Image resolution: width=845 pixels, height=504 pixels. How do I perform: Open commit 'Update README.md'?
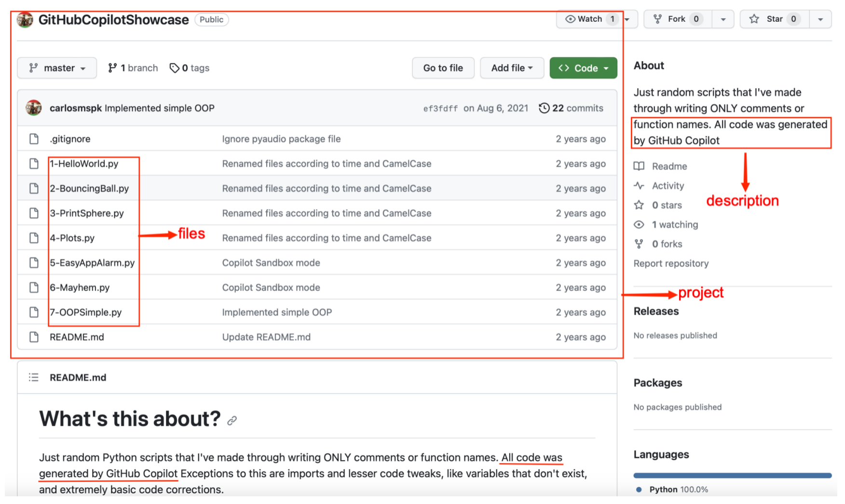(266, 337)
